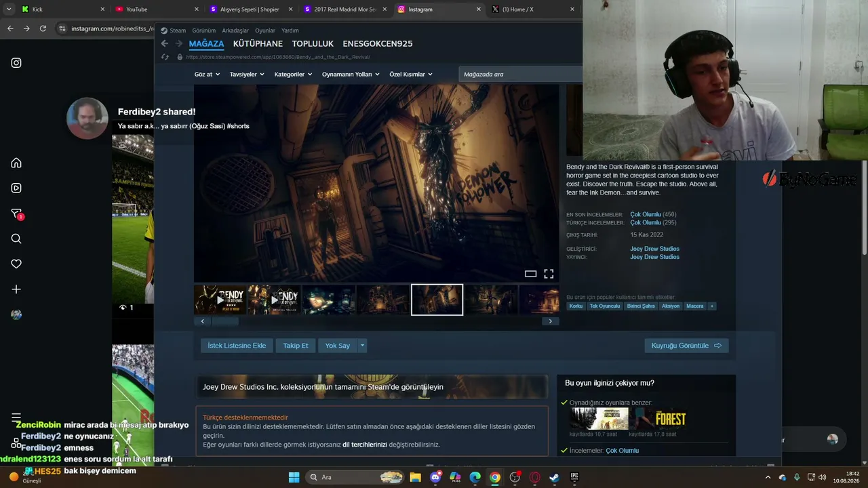868x488 pixels.
Task: Open Chrome tab search dropdown
Action: tap(9, 9)
